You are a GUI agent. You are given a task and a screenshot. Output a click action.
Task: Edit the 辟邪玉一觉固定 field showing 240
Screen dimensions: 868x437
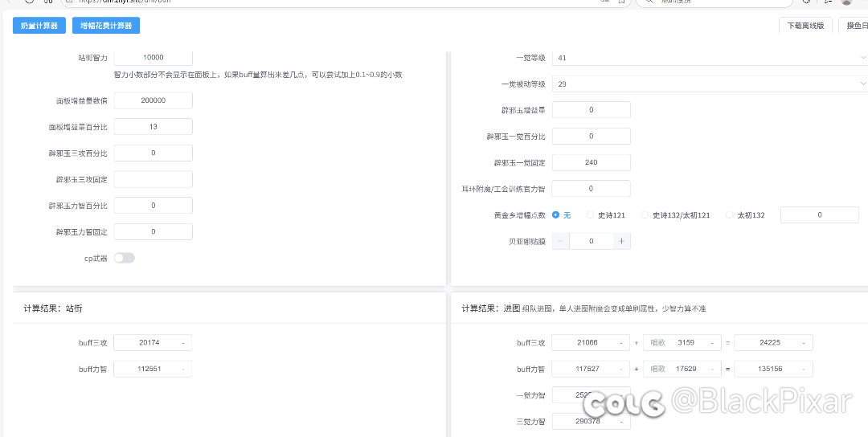click(592, 162)
